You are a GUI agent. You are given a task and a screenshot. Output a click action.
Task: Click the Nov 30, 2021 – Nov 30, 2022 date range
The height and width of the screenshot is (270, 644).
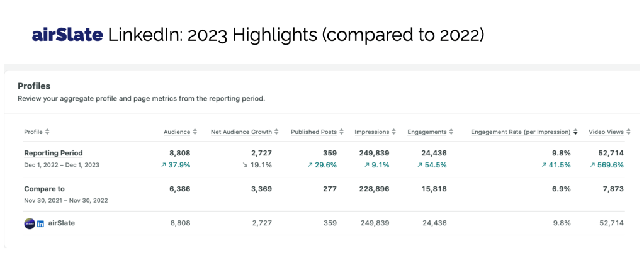67,200
